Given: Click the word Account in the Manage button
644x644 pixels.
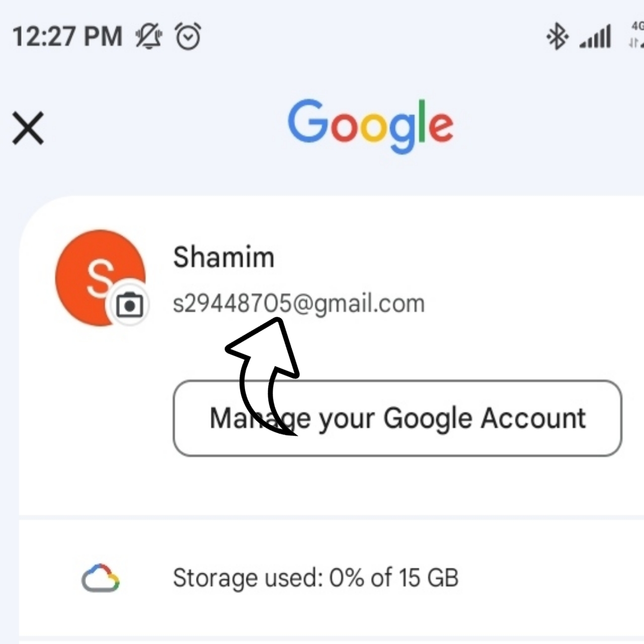Looking at the screenshot, I should (x=533, y=418).
